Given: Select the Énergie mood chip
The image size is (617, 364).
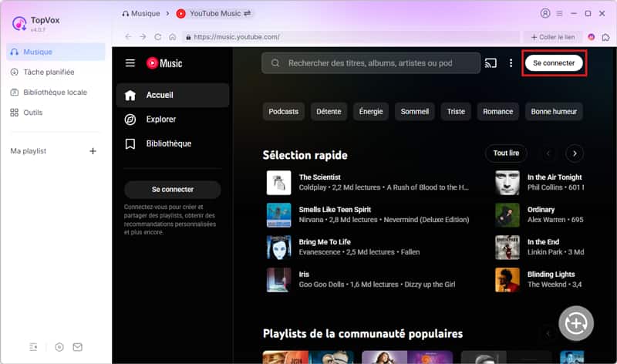Looking at the screenshot, I should coord(371,112).
